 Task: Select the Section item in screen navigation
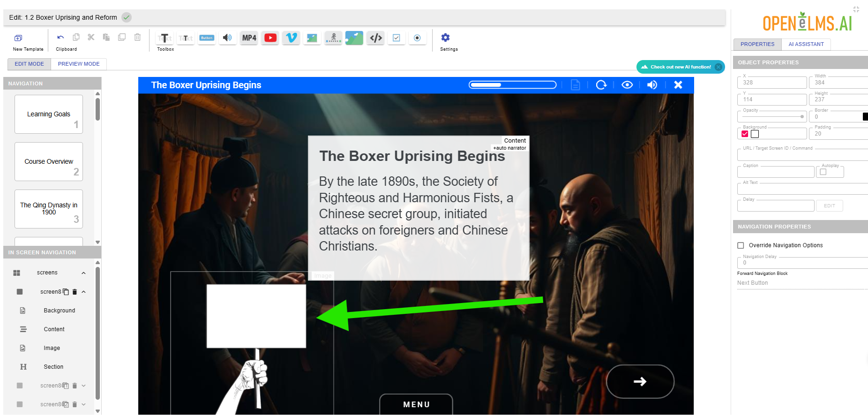click(x=53, y=367)
